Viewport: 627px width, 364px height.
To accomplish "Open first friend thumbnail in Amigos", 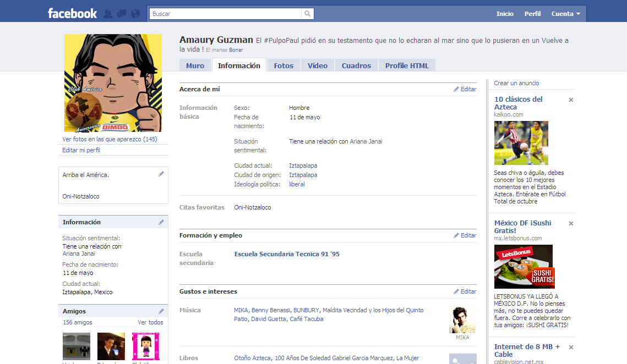I will (77, 346).
